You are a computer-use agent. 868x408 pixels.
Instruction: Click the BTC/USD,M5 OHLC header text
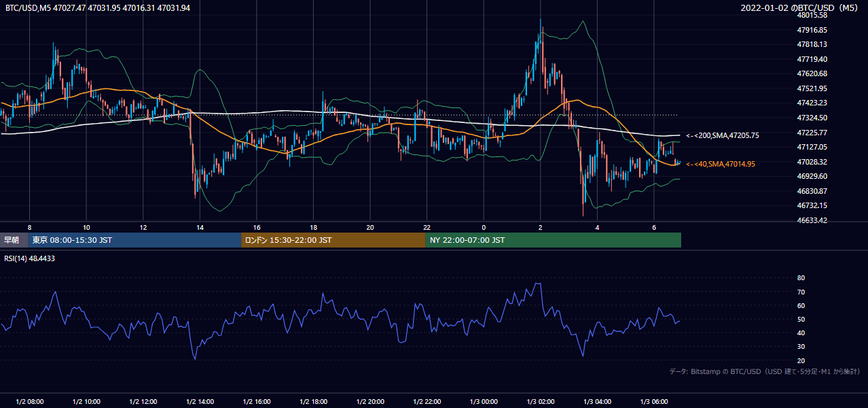click(98, 7)
